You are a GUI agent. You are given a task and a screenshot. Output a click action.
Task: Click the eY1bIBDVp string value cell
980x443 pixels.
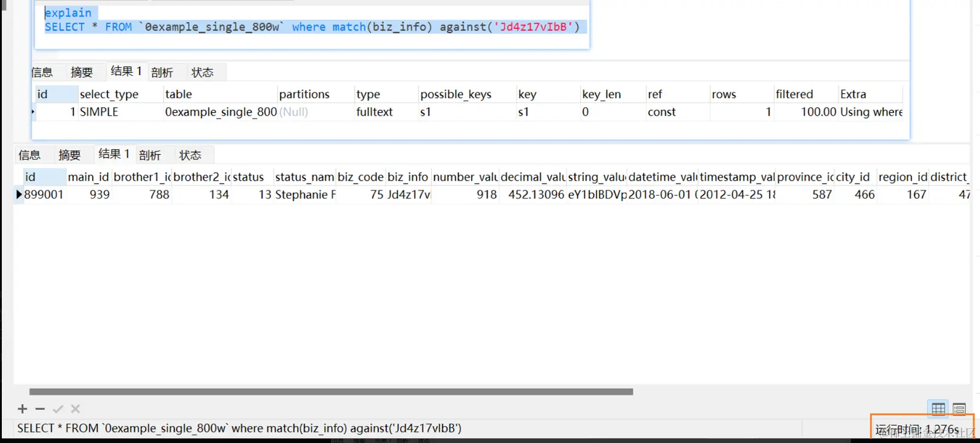tap(597, 195)
